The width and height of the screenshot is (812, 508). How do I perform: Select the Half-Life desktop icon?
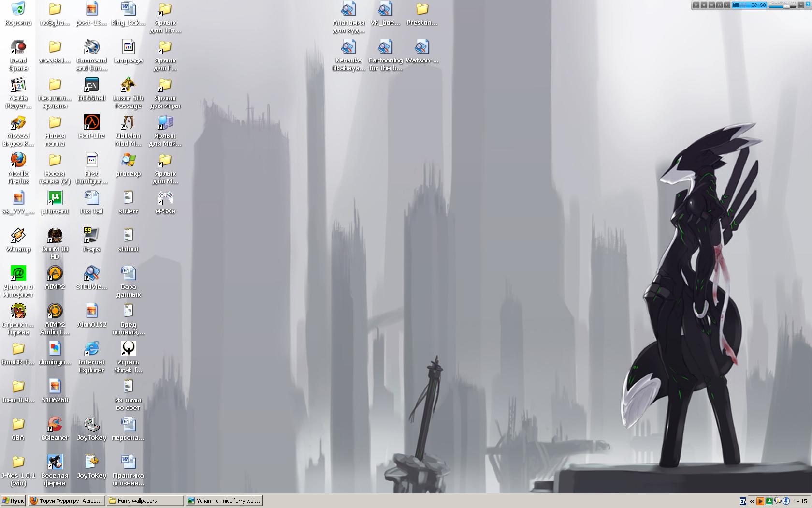91,122
